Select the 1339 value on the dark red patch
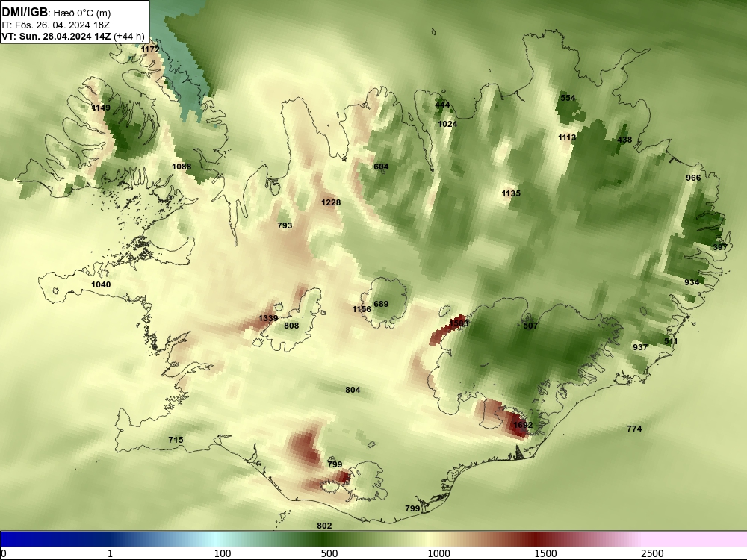747x560 pixels. pos(268,318)
